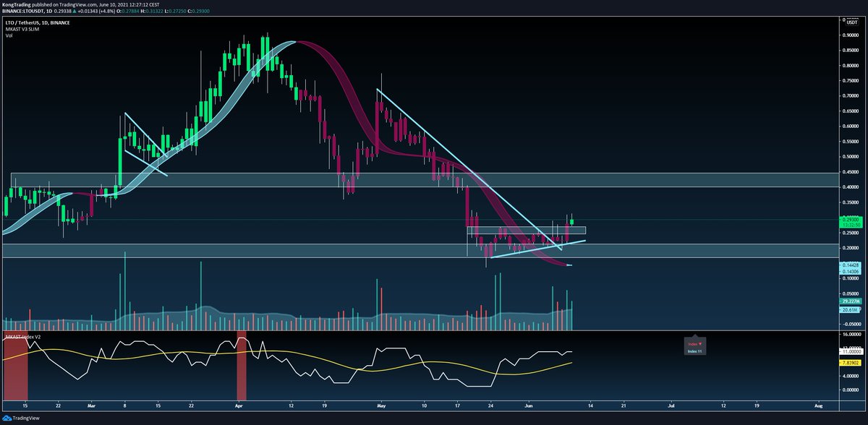This screenshot has height=425, width=868.
Task: Click the 0.14306 price axis tag
Action: pyautogui.click(x=850, y=272)
